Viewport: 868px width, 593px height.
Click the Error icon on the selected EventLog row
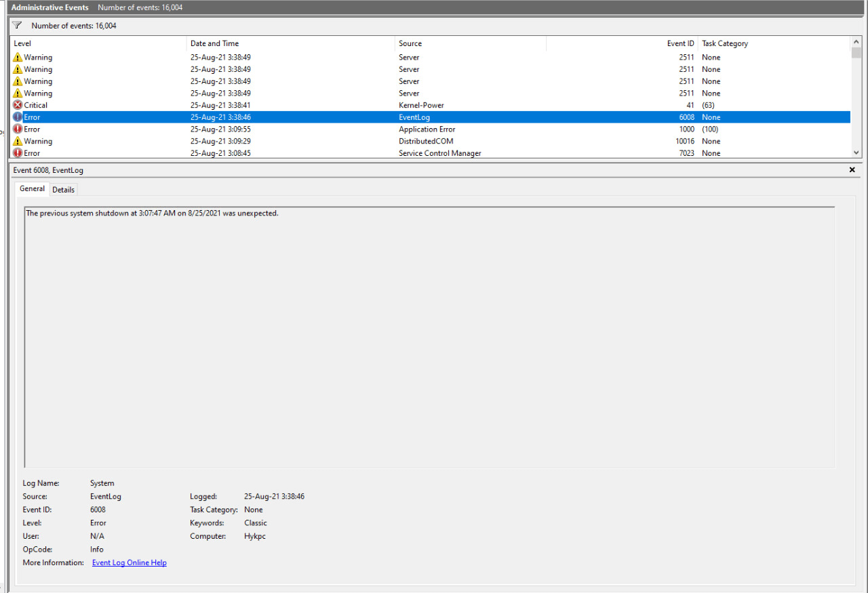18,117
